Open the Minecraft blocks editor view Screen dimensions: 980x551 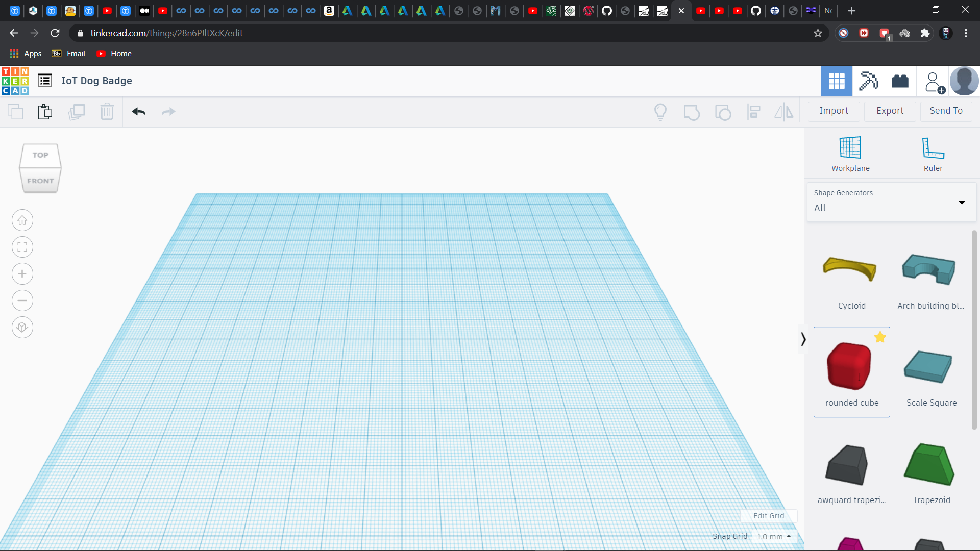pos(869,81)
